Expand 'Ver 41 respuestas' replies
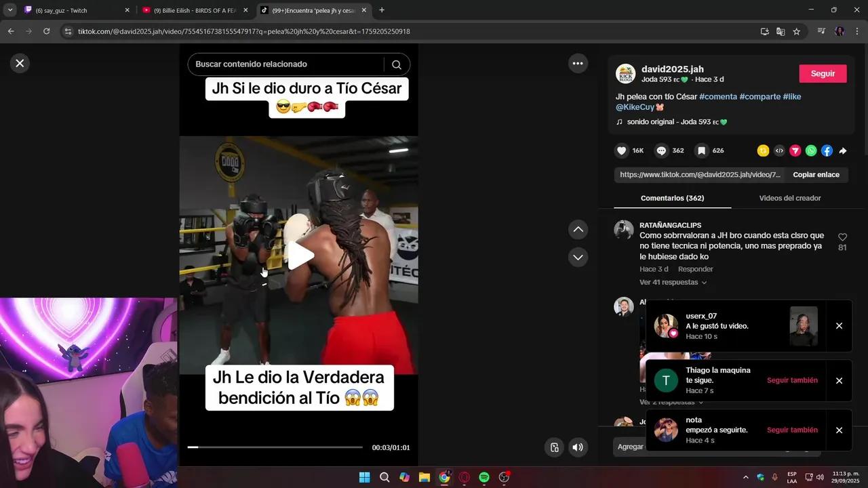 pos(673,283)
